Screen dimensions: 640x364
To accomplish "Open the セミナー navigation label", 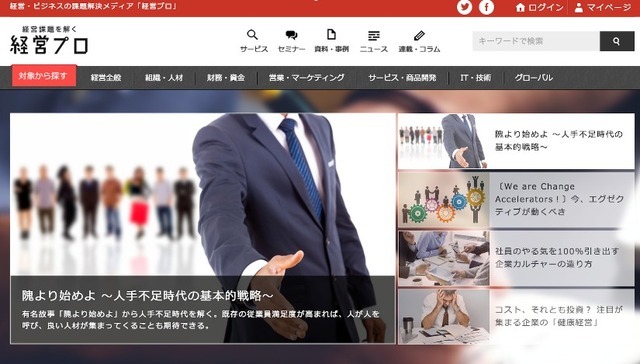I will point(291,49).
